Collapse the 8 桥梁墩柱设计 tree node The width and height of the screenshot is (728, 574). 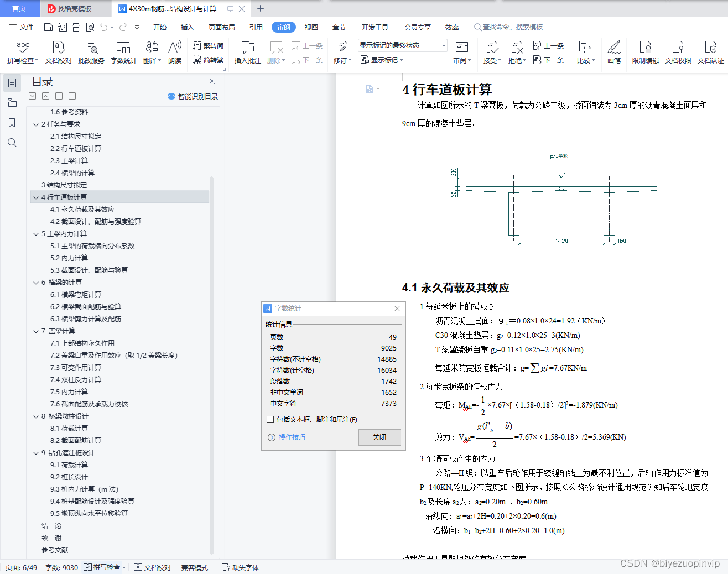(x=36, y=416)
